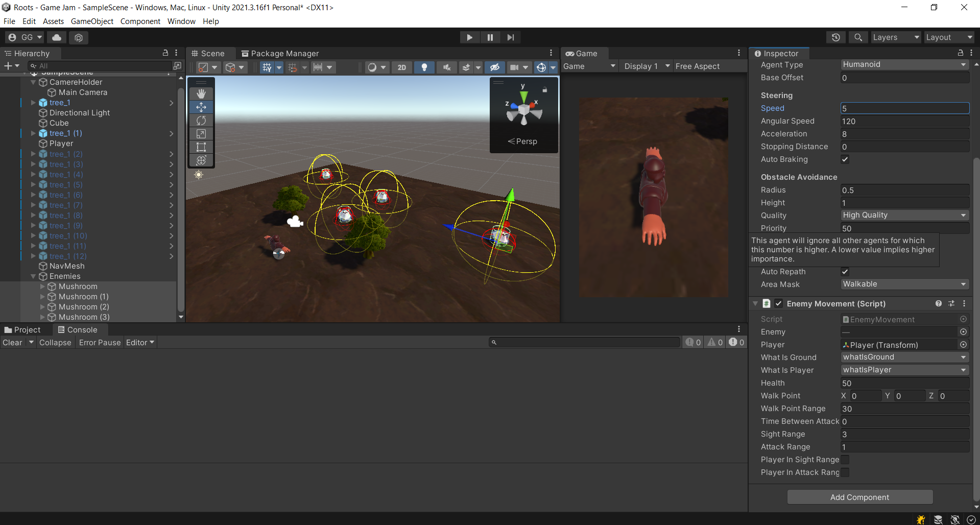Toggle scene effects (skybox/fog) icon

(x=466, y=67)
